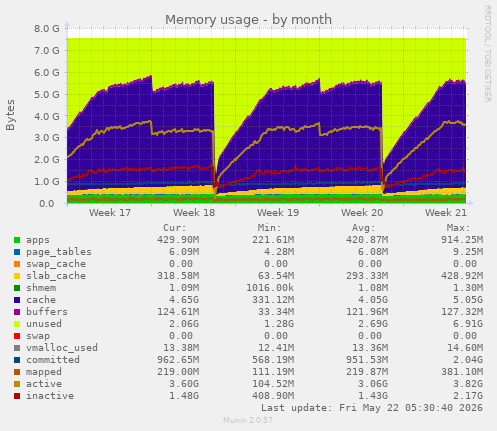Screen dimensions: 497x431
Task: Click the vmalloc_used gray legend swatch
Action: tap(17, 348)
